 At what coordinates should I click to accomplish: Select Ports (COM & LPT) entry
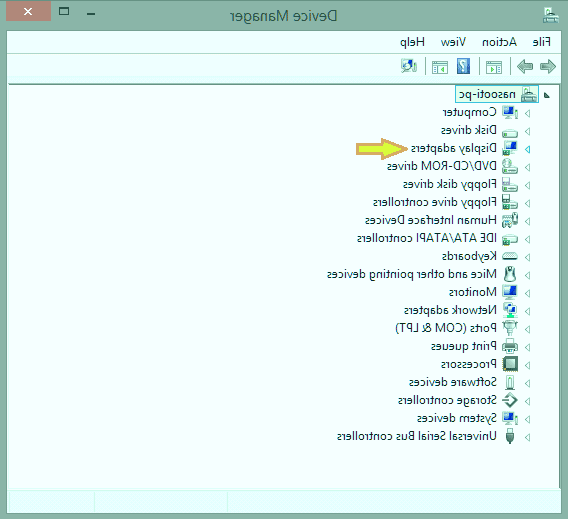click(x=446, y=328)
